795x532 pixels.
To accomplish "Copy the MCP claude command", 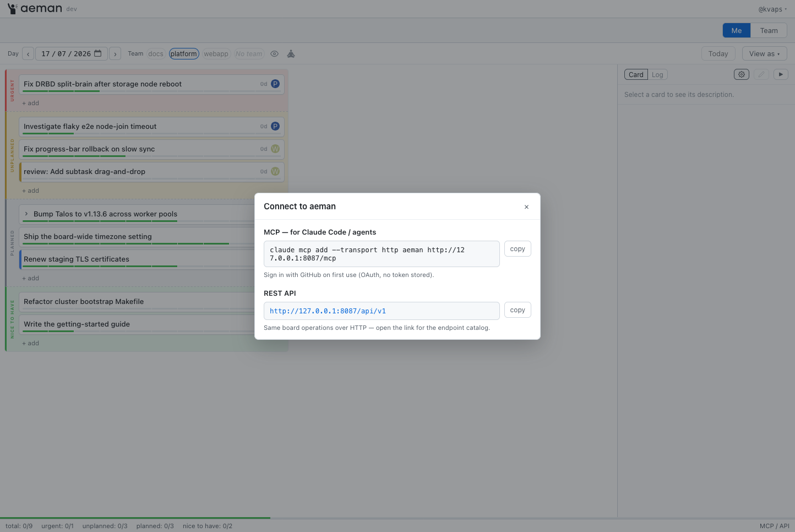I will point(518,249).
